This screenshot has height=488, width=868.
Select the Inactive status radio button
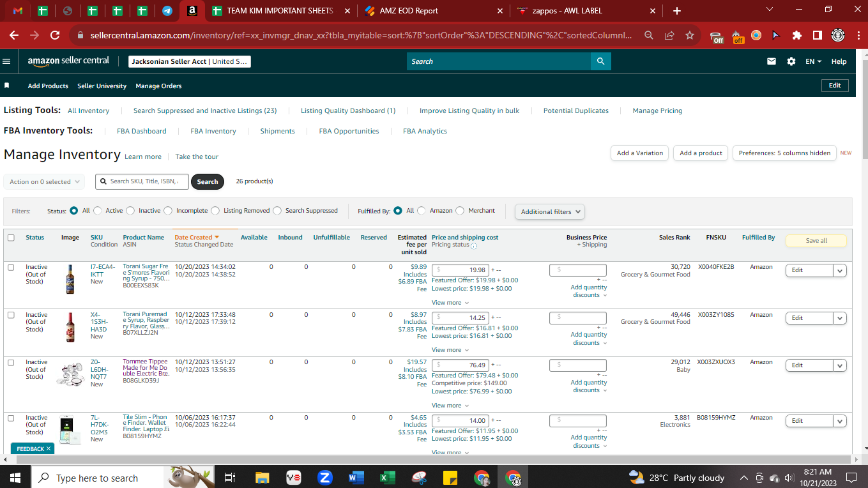130,210
